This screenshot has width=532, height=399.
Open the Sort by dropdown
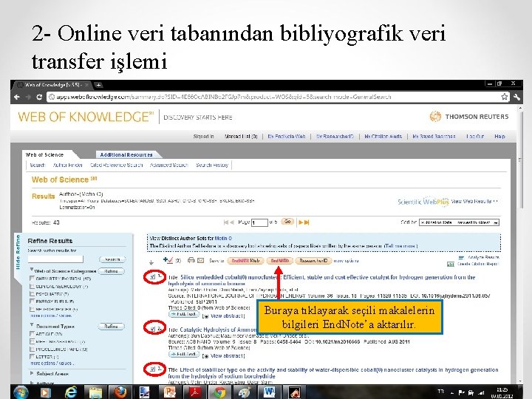(459, 222)
